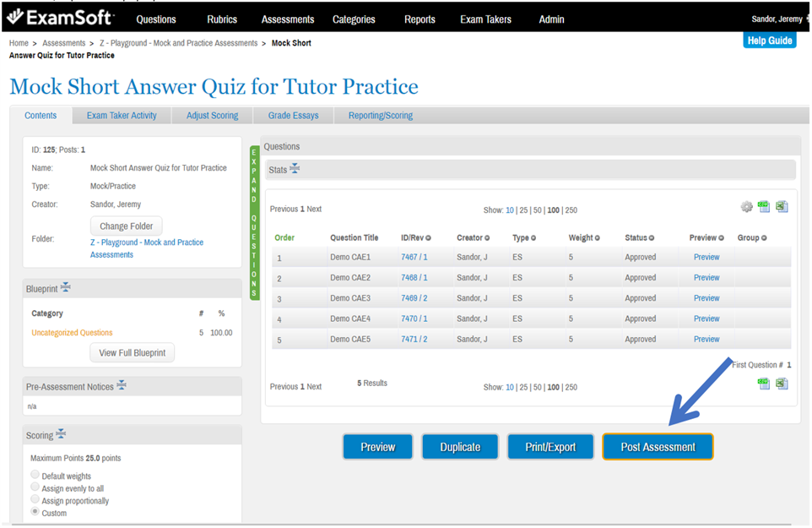Collapse the Stats section
Viewport: 812px width, 528px height.
pos(295,169)
